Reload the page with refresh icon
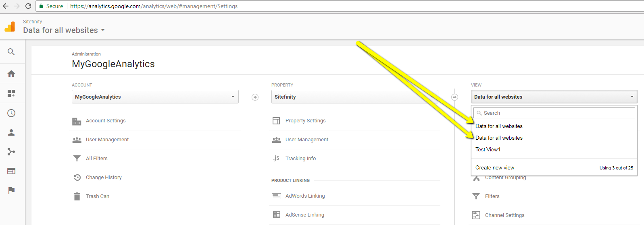Viewport: 644px width, 225px height. pos(28,6)
